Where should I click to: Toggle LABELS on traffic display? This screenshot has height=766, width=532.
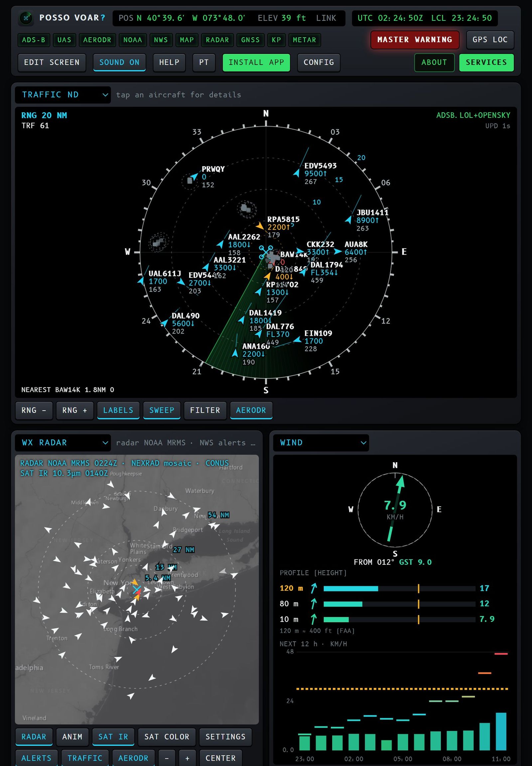click(118, 410)
